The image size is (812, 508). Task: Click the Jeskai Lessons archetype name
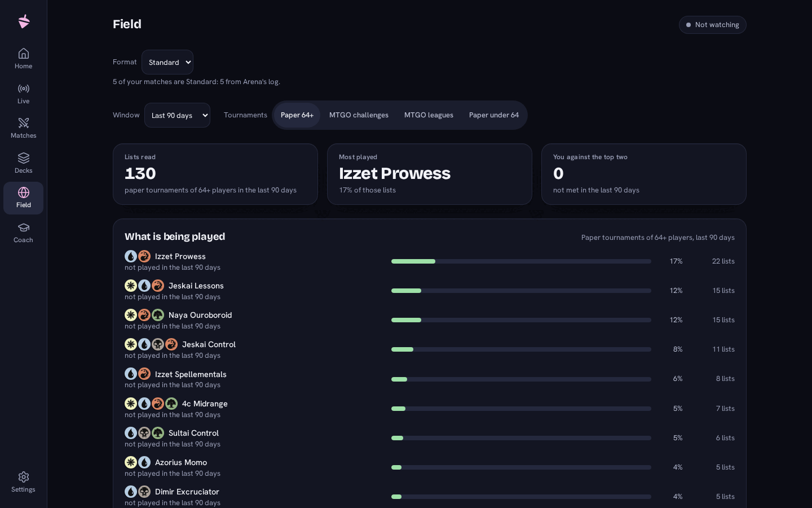tap(196, 286)
